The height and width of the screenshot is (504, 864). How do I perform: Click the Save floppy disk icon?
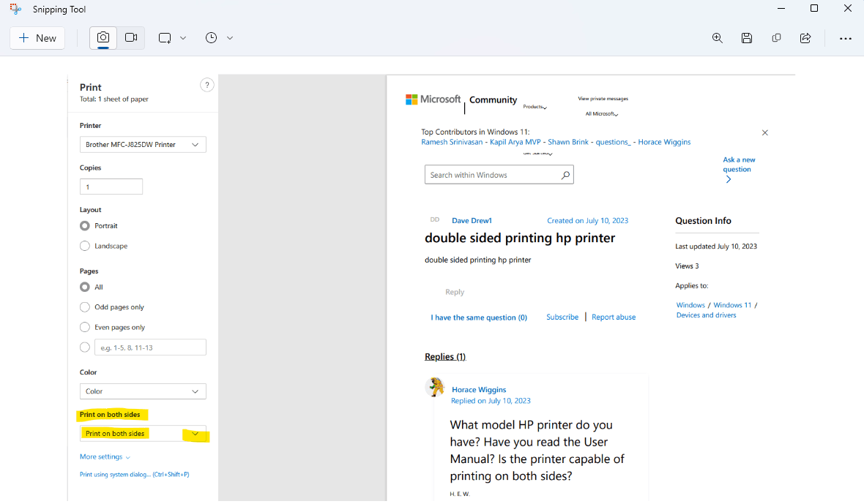747,38
